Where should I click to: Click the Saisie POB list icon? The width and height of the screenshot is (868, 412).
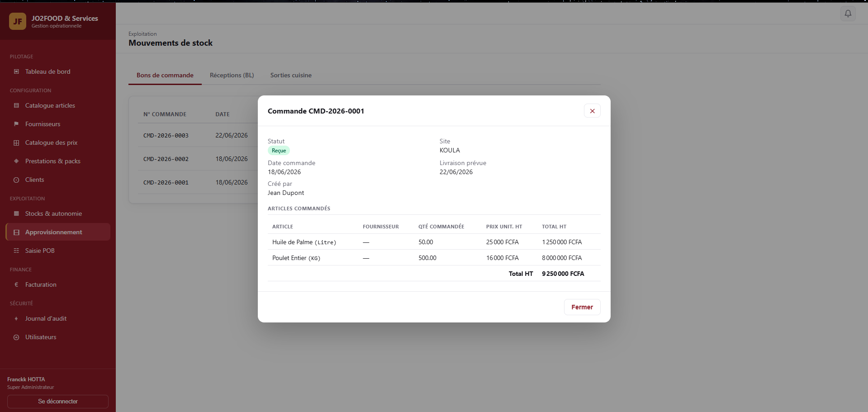point(16,251)
